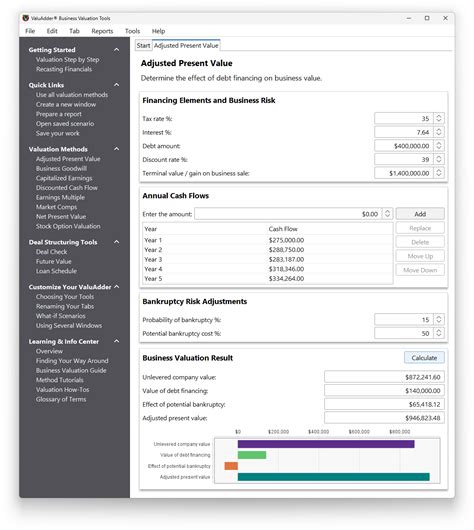Select the Year 4 cash flow row
474x530 pixels.
pyautogui.click(x=268, y=269)
